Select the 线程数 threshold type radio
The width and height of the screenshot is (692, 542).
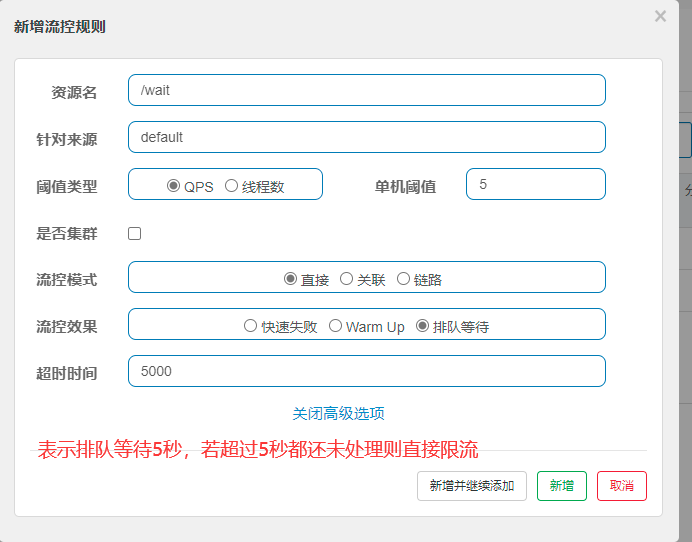pos(232,186)
